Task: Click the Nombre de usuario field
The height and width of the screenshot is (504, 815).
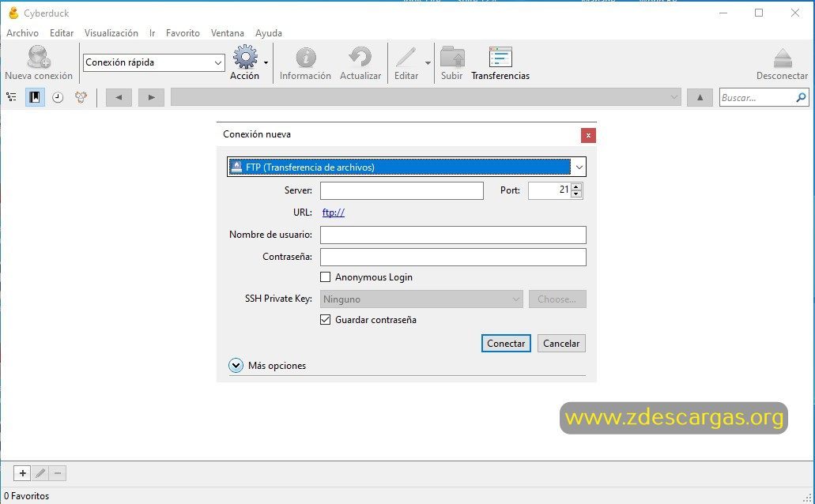Action: 453,235
